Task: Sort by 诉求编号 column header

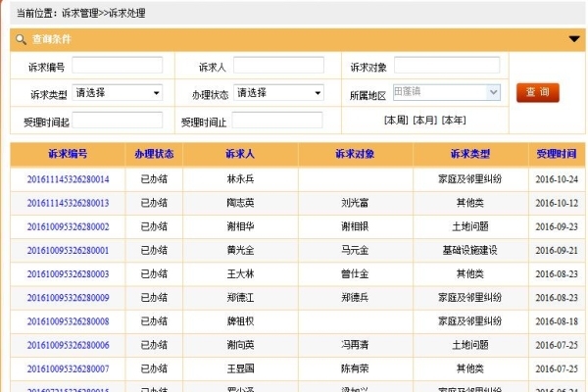Action: 68,155
